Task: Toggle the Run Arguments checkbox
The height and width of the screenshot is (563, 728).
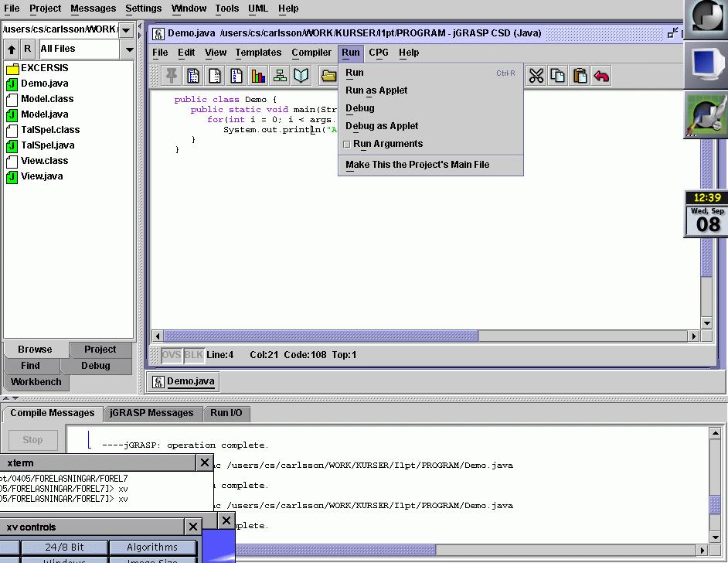Action: (346, 145)
